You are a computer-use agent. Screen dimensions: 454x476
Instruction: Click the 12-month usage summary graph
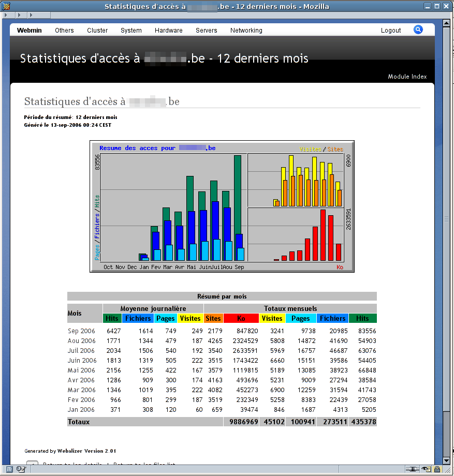[222, 206]
